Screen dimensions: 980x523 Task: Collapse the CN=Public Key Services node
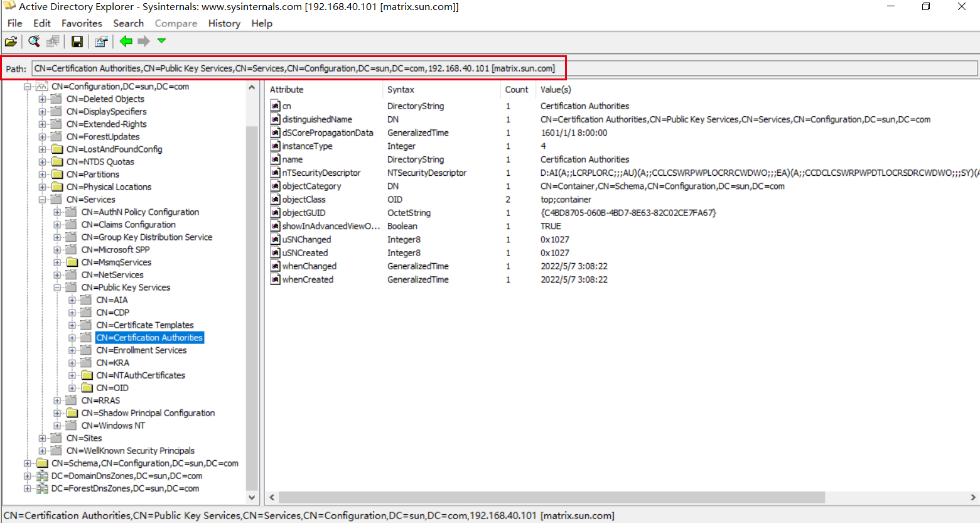click(x=57, y=288)
